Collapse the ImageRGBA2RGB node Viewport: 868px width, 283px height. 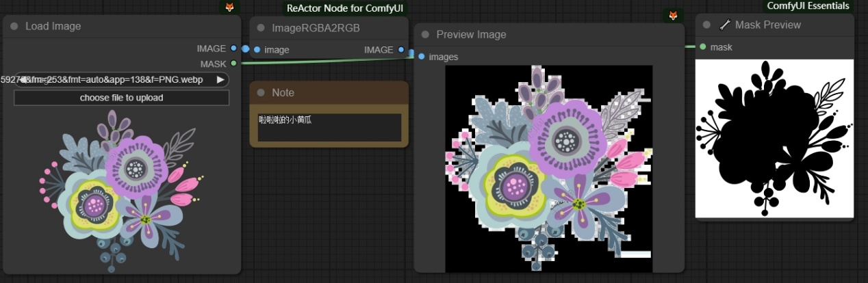click(261, 28)
